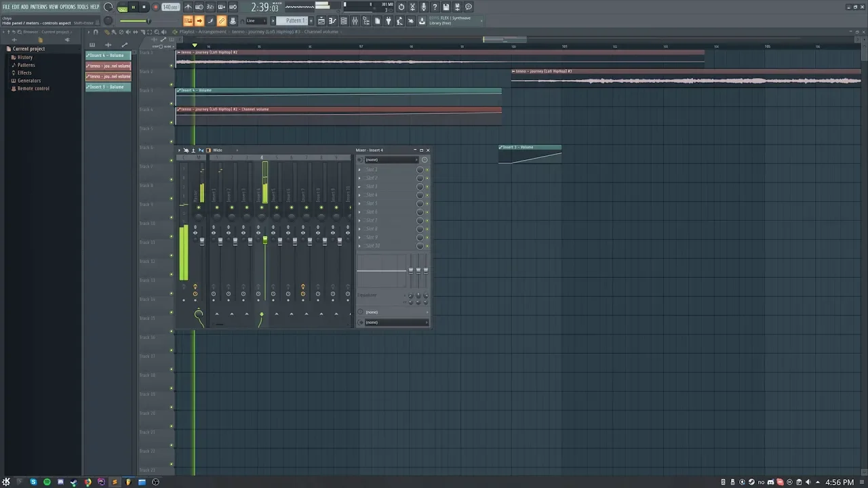
Task: Open the metronome toggle in the toolbar
Action: pos(189,7)
